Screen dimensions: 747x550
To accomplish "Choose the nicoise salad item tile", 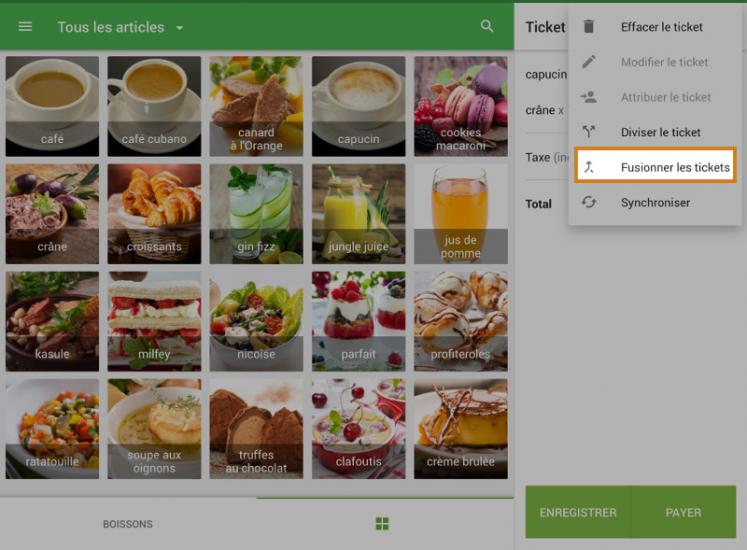I will click(x=256, y=321).
